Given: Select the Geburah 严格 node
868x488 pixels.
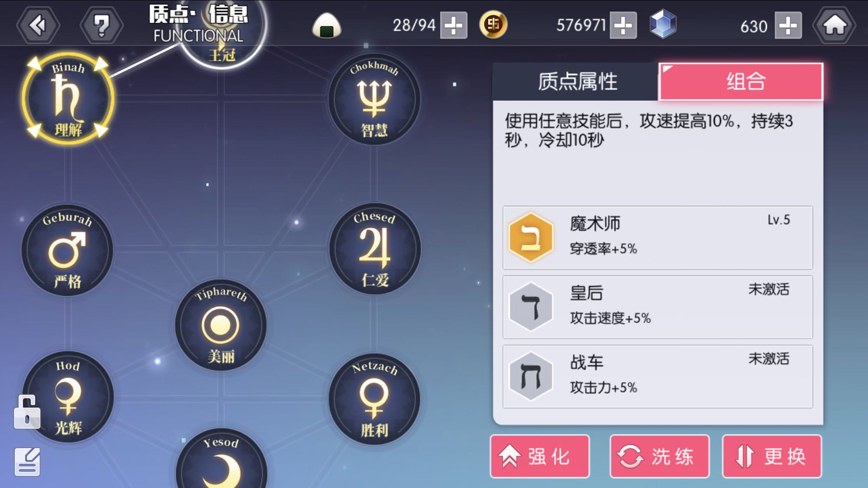Looking at the screenshot, I should [x=67, y=250].
